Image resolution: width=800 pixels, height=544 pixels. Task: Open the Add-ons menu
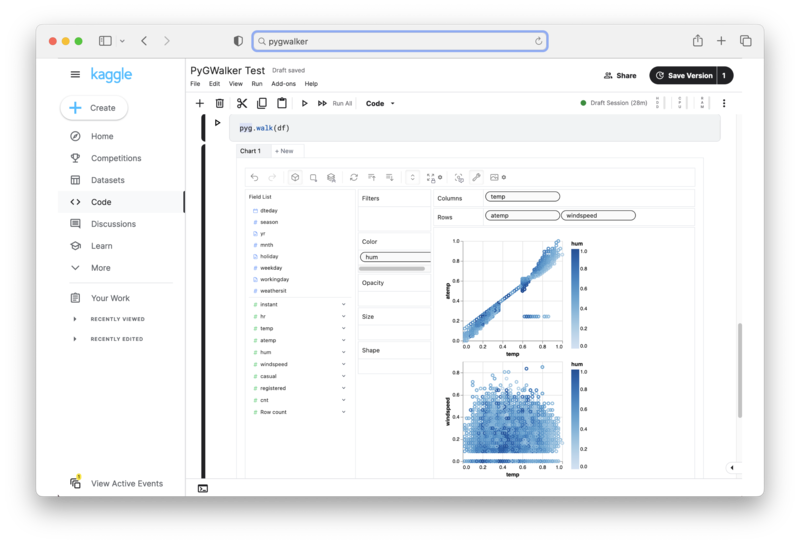click(x=283, y=84)
